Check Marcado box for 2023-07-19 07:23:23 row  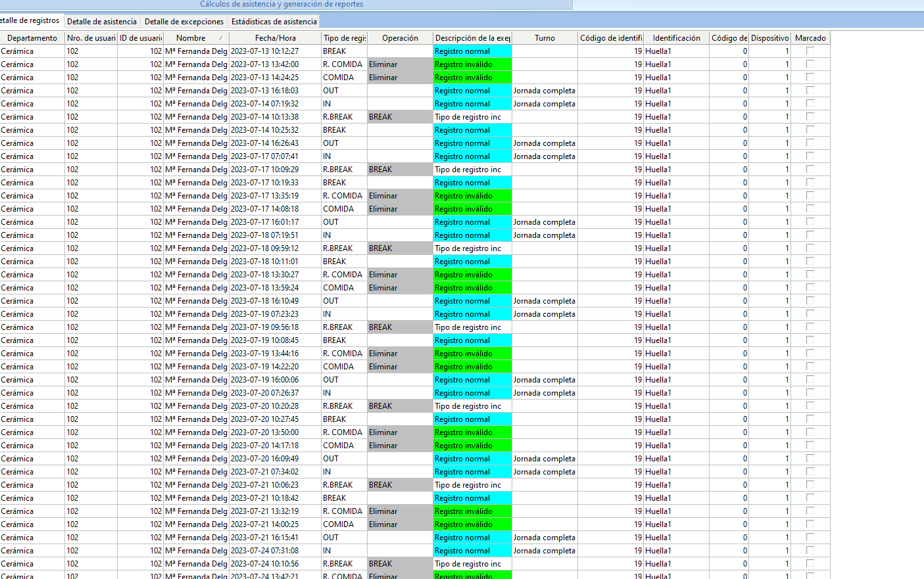pyautogui.click(x=810, y=313)
